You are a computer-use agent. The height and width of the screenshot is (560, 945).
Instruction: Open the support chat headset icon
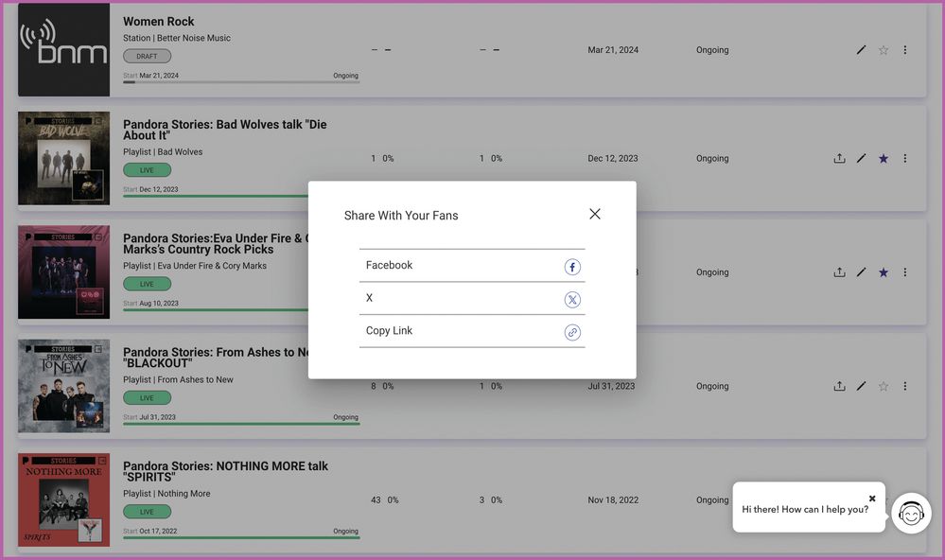tap(911, 513)
